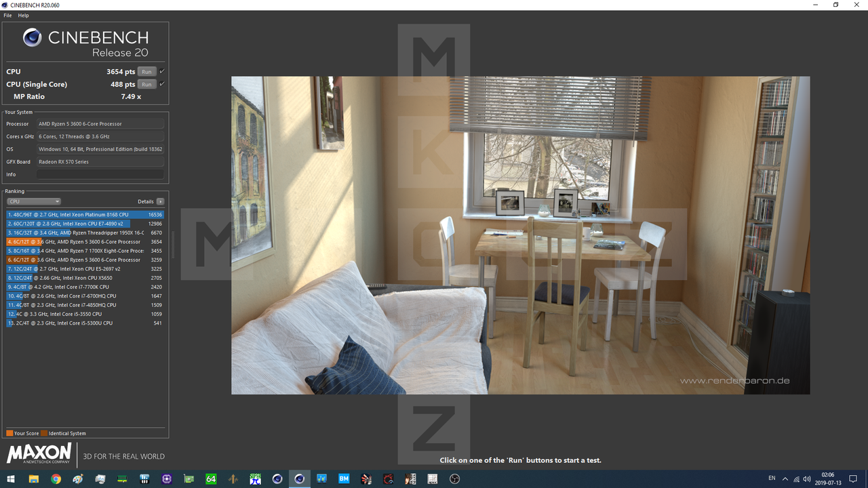The width and height of the screenshot is (868, 488).
Task: Open the CPU ranking type dropdown
Action: tap(34, 201)
